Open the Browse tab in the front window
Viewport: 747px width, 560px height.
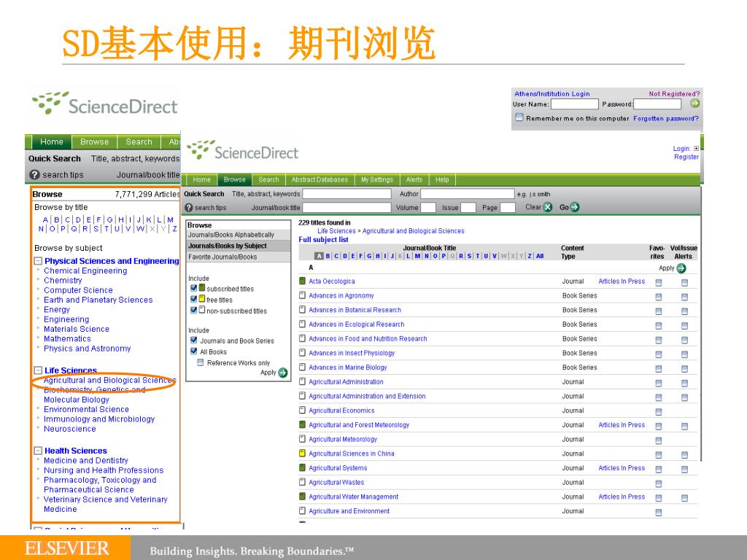click(x=234, y=179)
